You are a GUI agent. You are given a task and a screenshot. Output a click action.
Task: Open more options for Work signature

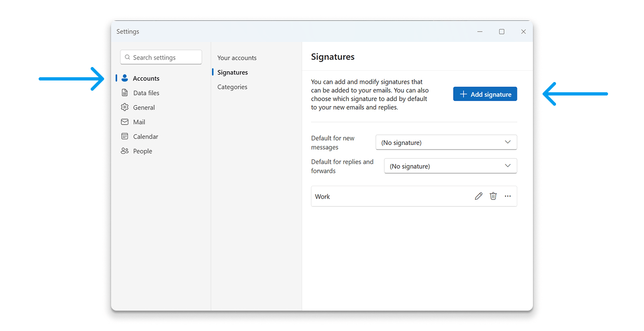pyautogui.click(x=508, y=196)
